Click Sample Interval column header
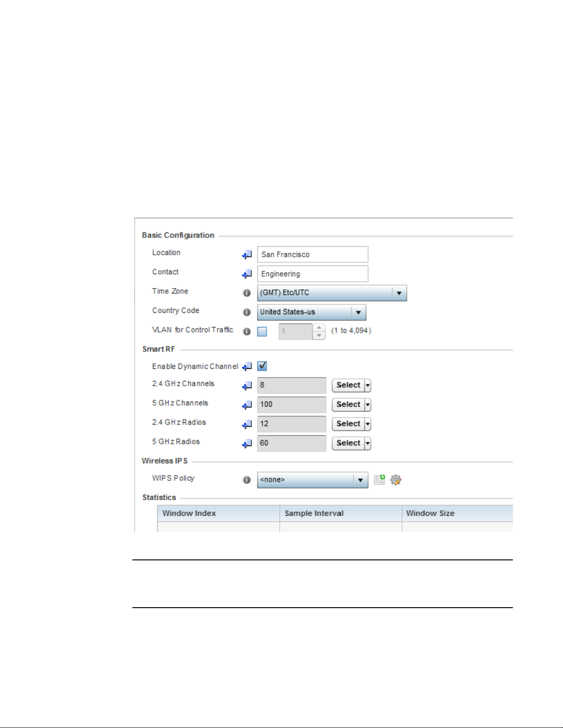563x728 pixels. coord(341,514)
